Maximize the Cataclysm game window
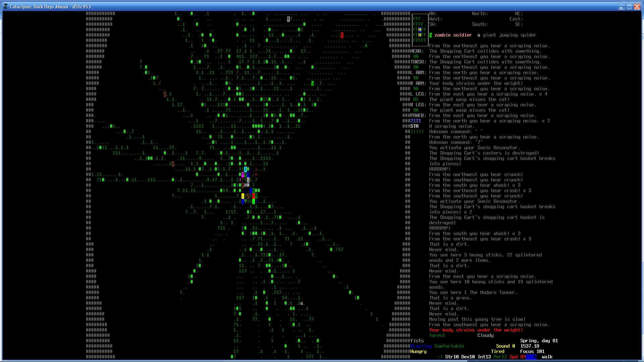 tap(629, 6)
